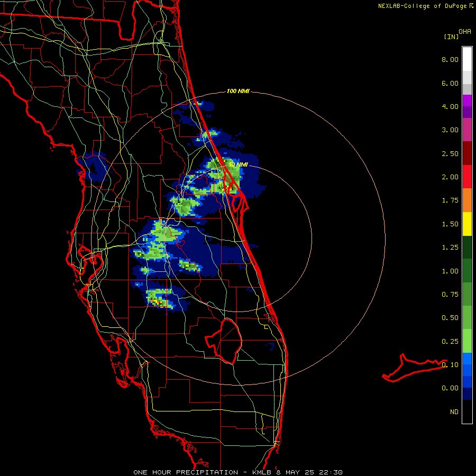Click the ND legend label

pos(454,412)
